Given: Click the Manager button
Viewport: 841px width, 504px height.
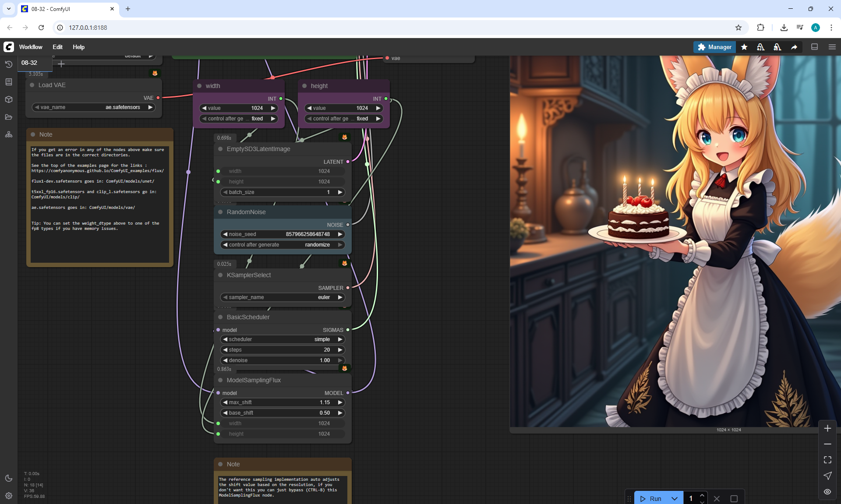Looking at the screenshot, I should tap(714, 47).
